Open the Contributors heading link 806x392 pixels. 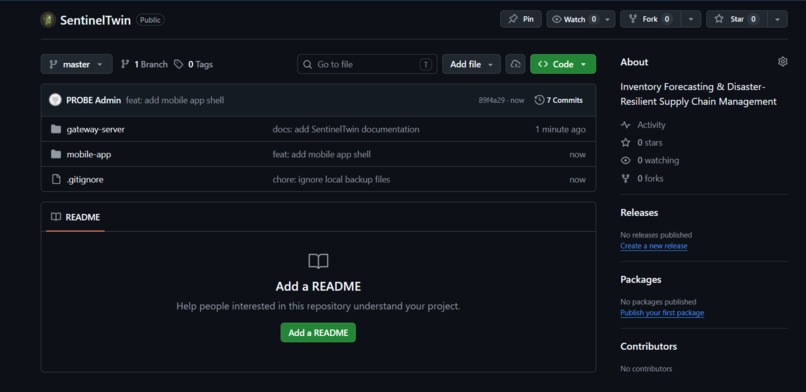(648, 346)
